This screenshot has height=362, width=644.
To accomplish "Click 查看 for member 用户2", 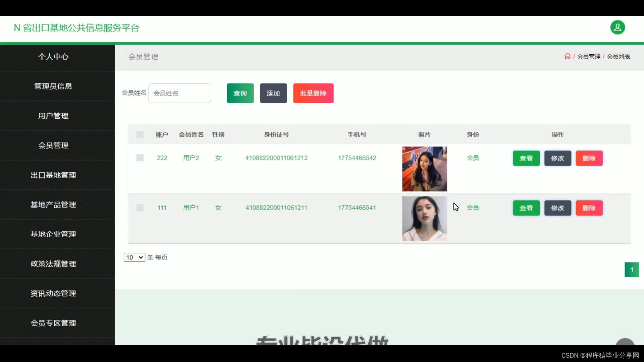I will click(x=526, y=158).
